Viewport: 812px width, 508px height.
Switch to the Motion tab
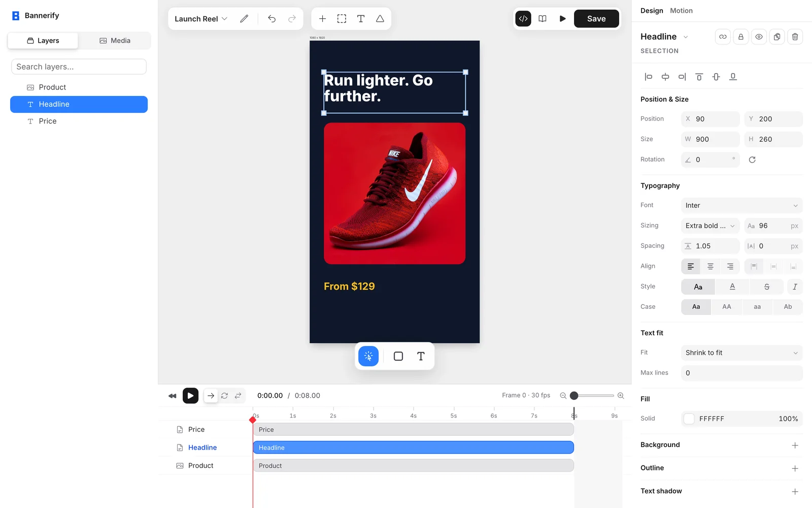point(681,11)
